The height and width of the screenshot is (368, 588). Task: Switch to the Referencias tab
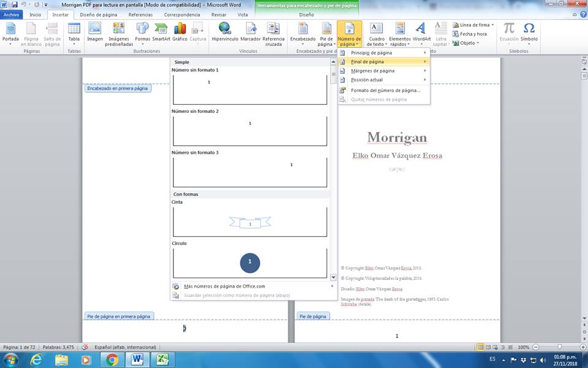click(140, 14)
